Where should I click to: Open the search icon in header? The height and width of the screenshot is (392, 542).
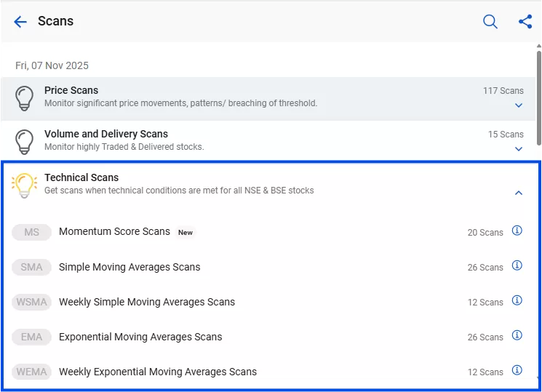click(490, 22)
